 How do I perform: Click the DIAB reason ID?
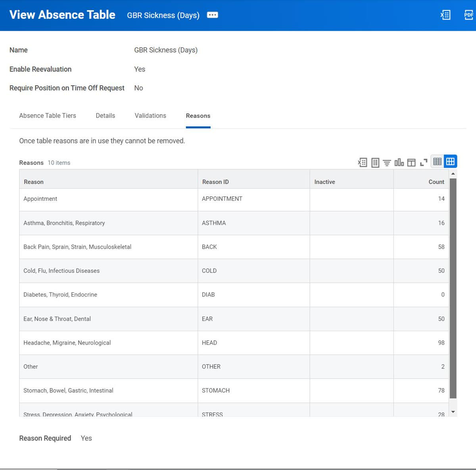208,295
